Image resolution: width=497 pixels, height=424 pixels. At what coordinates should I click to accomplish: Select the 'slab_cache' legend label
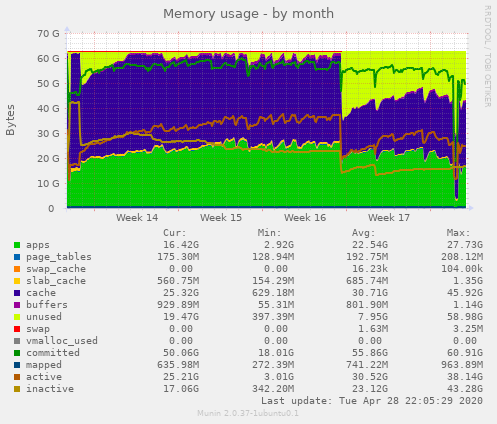56,281
